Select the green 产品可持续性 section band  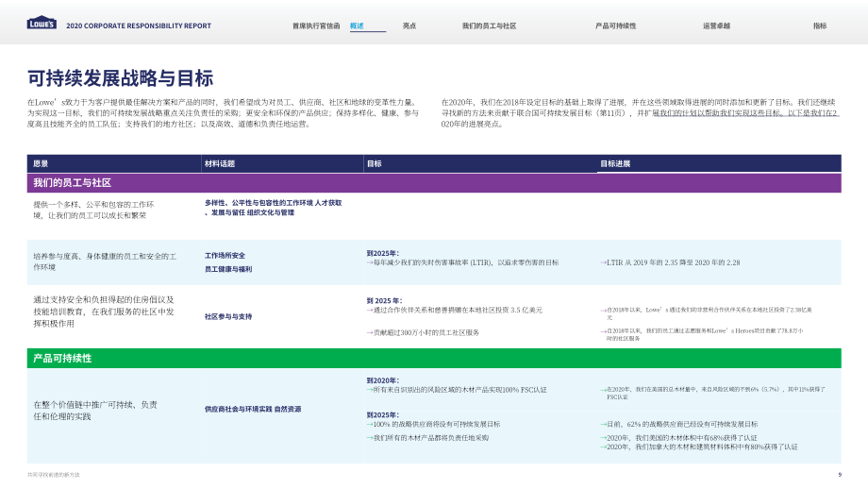[434, 359]
